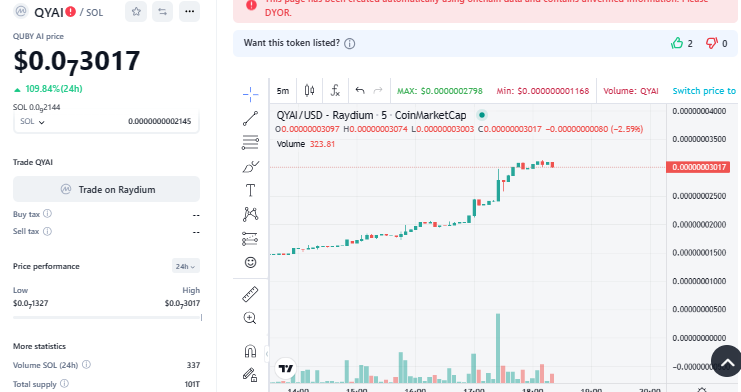This screenshot has width=741, height=392.
Task: Click the Total supply 101T value
Action: coord(192,384)
